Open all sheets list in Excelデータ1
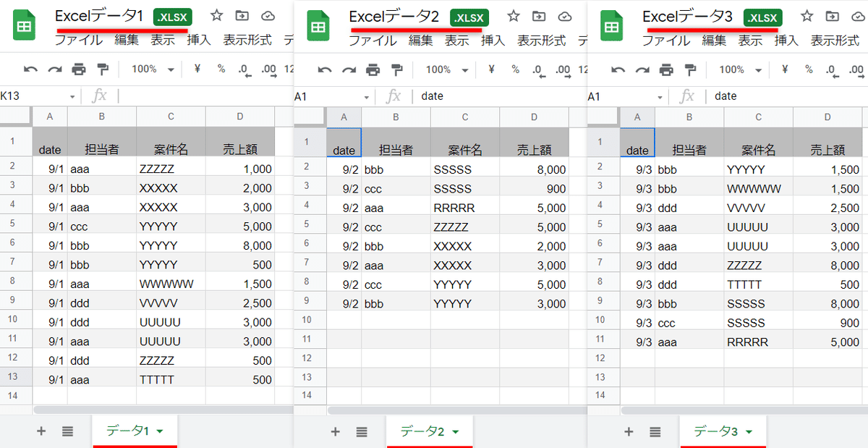This screenshot has height=448, width=868. [67, 431]
